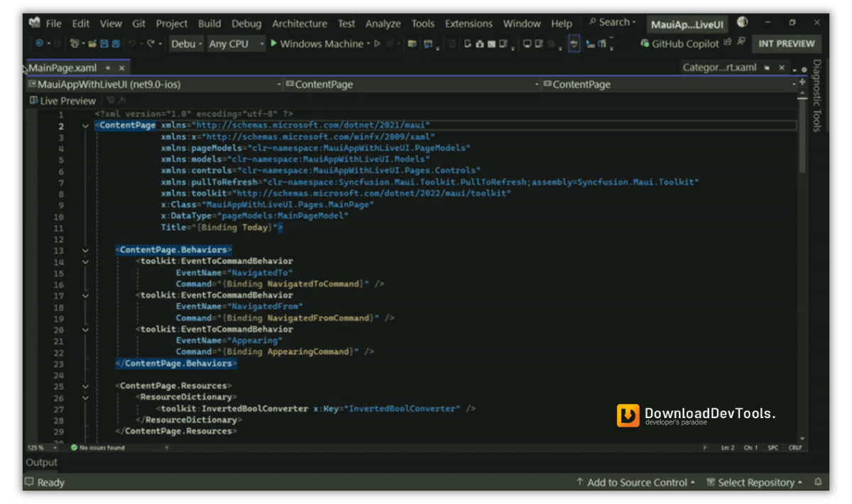
Task: Click the Live Preview button
Action: click(62, 101)
